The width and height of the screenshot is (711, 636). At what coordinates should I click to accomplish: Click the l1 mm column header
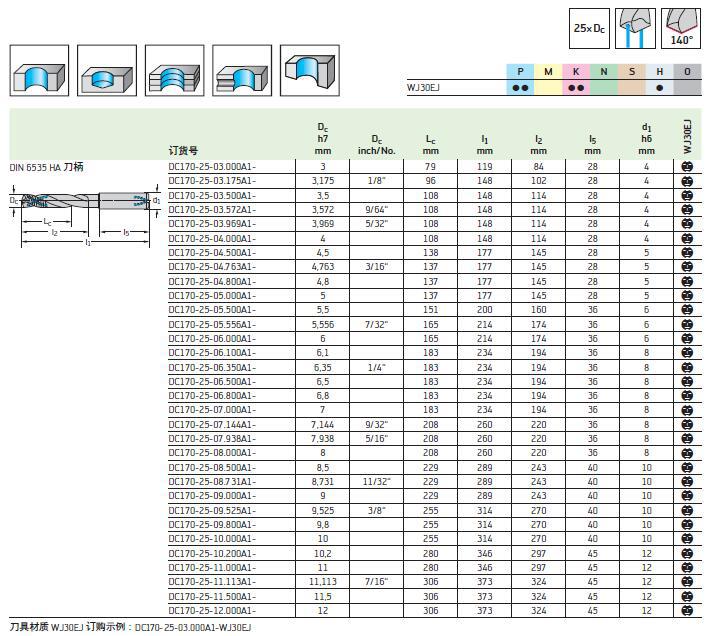pos(485,145)
